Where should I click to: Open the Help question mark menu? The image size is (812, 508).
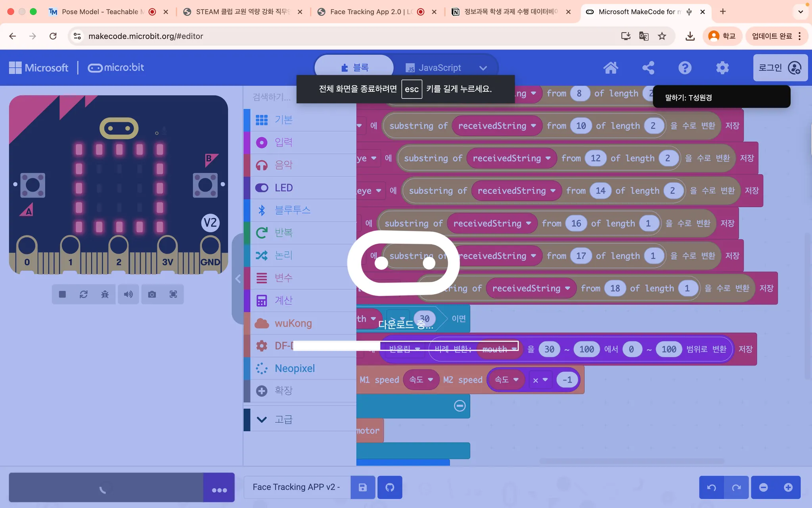tap(685, 68)
